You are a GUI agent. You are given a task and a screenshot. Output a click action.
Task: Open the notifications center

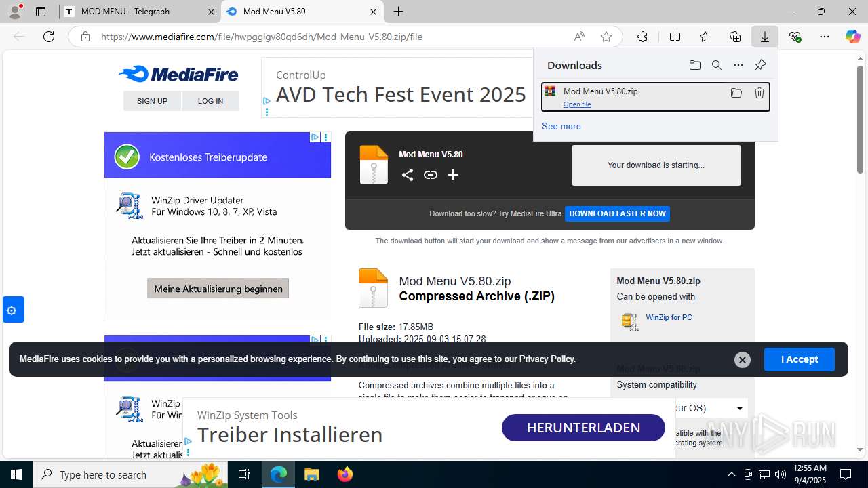(846, 474)
